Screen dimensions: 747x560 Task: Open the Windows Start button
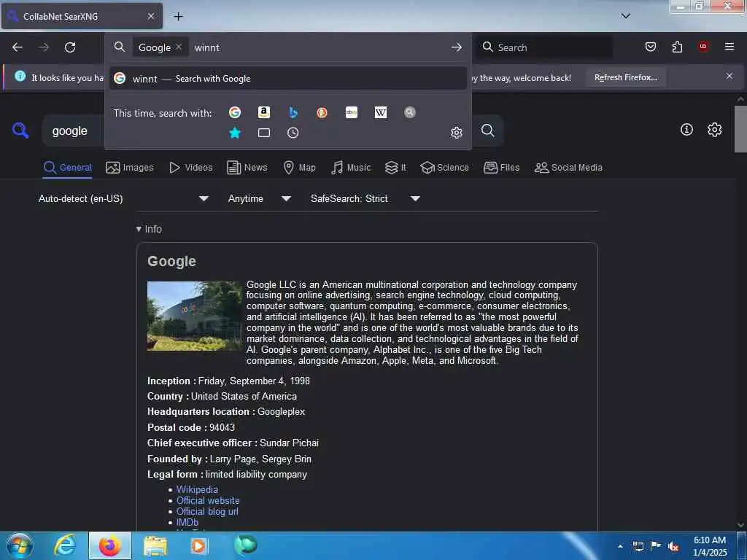pyautogui.click(x=20, y=545)
